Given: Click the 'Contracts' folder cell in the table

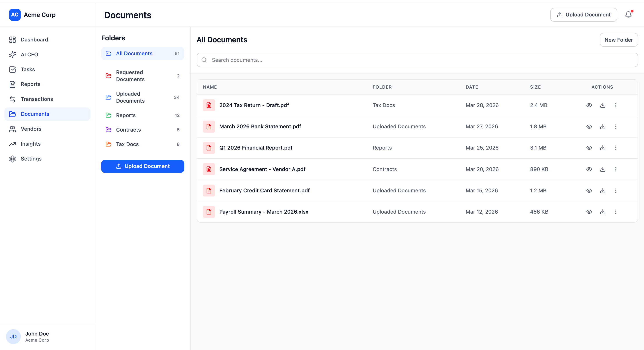Looking at the screenshot, I should [x=384, y=169].
